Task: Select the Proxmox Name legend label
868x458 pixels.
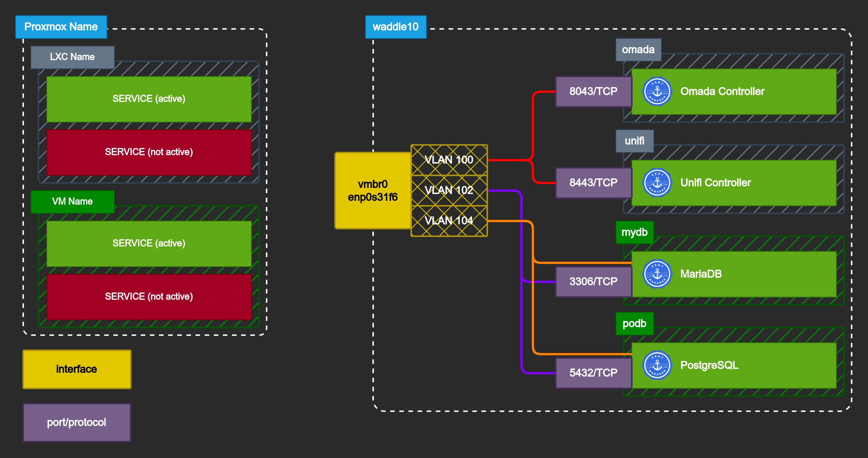Action: pos(61,27)
